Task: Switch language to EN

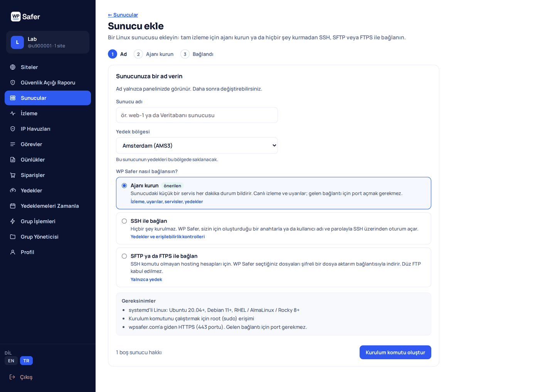Action: tap(11, 361)
